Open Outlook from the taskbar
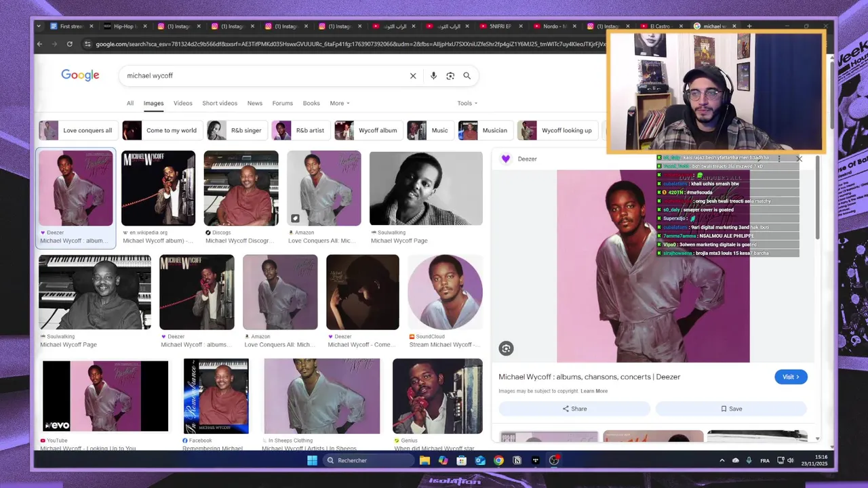This screenshot has width=868, height=488. click(x=480, y=460)
